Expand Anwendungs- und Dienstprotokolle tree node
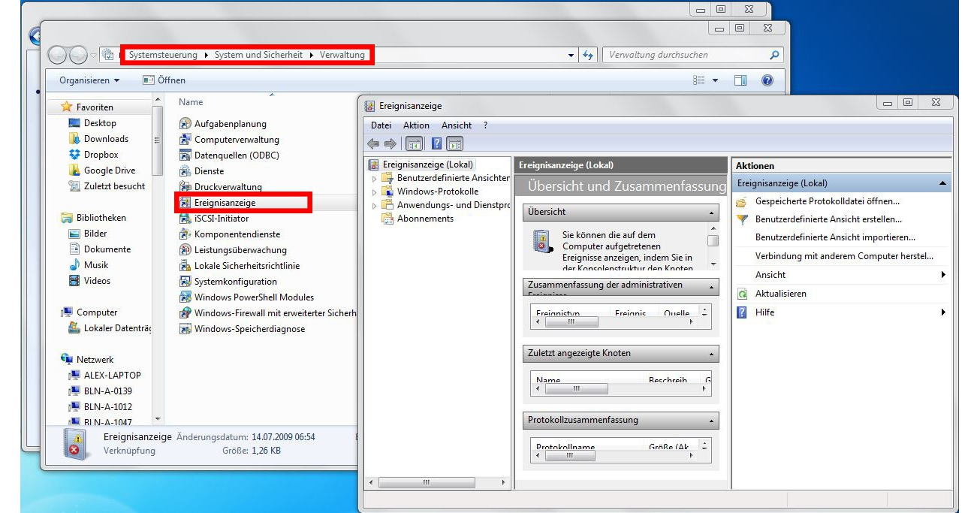The image size is (980, 513). pos(375,205)
